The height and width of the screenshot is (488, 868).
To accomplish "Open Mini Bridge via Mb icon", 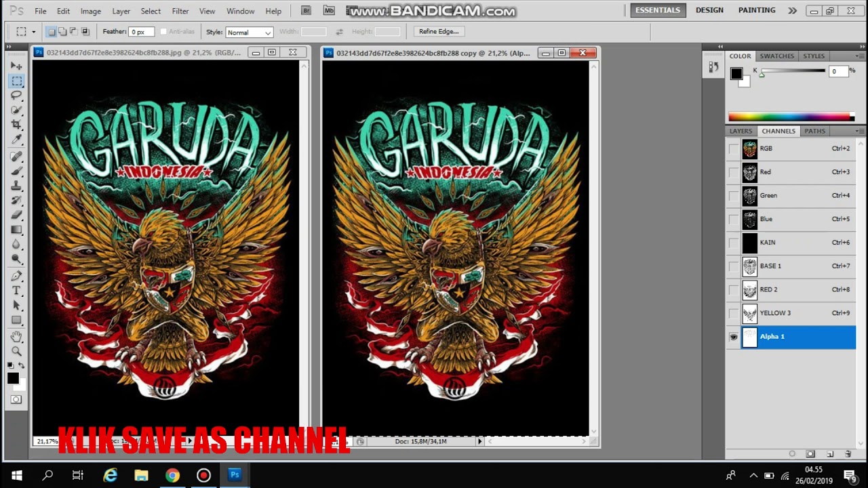I will [329, 11].
